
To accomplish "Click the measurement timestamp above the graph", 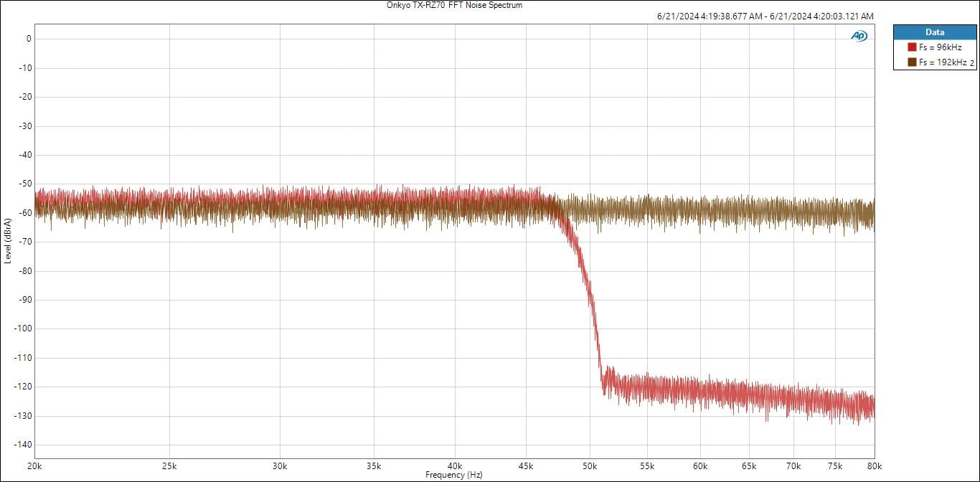I will click(765, 16).
